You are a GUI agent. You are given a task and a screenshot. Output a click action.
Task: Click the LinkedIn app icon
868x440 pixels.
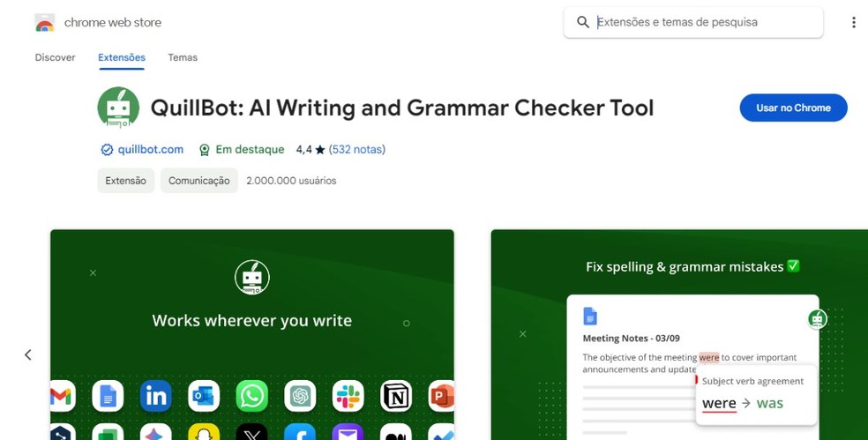tap(155, 396)
